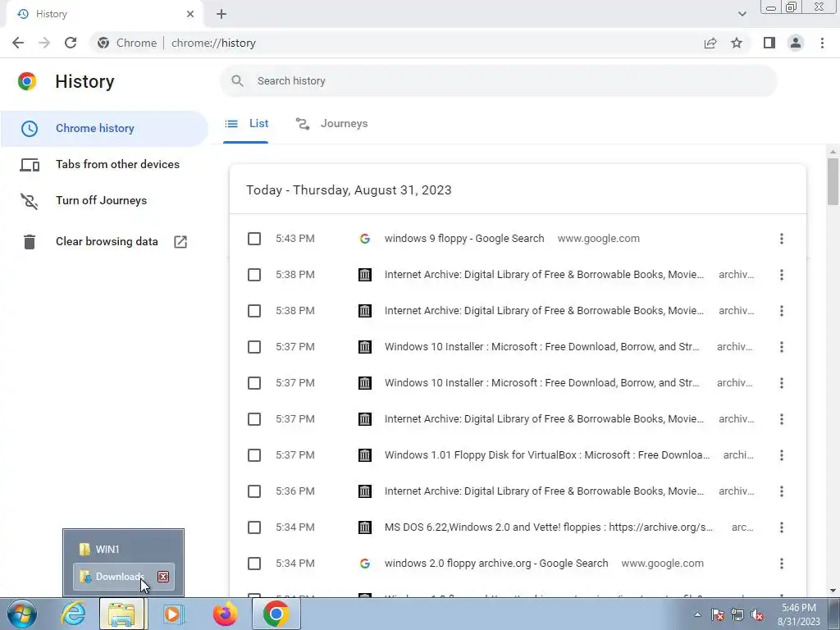Check box for 5:37 PM Internet Archive entry

coord(254,419)
